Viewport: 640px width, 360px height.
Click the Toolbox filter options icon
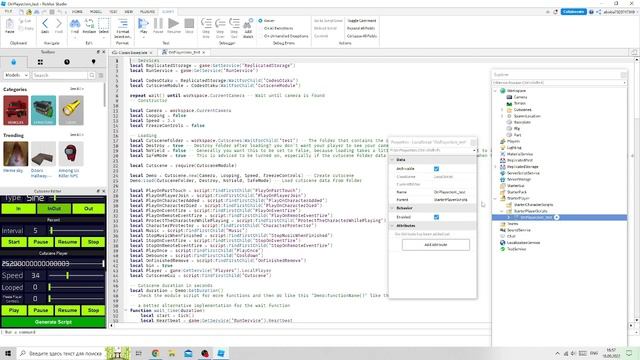pos(101,75)
